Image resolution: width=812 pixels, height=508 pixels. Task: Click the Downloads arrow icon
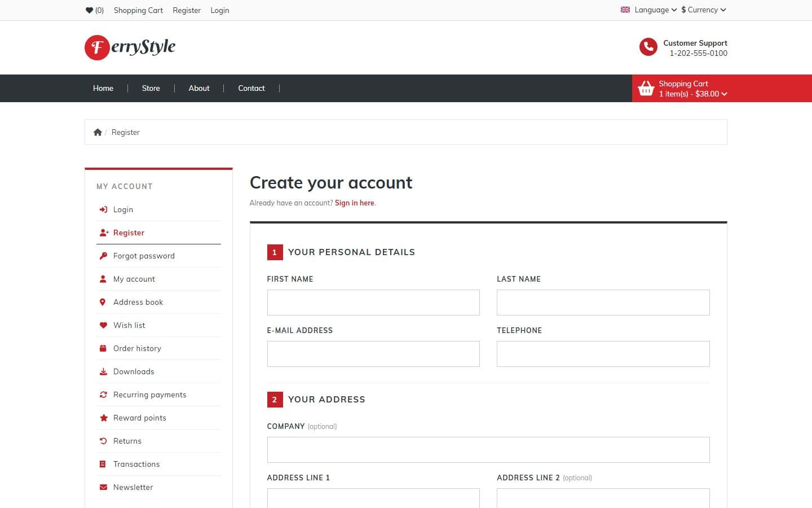tap(103, 371)
